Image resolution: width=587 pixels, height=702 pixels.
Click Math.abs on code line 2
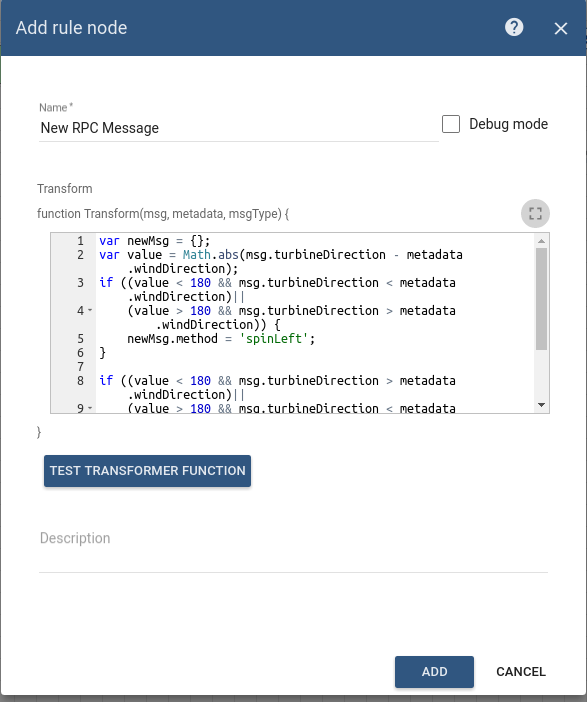coord(210,255)
